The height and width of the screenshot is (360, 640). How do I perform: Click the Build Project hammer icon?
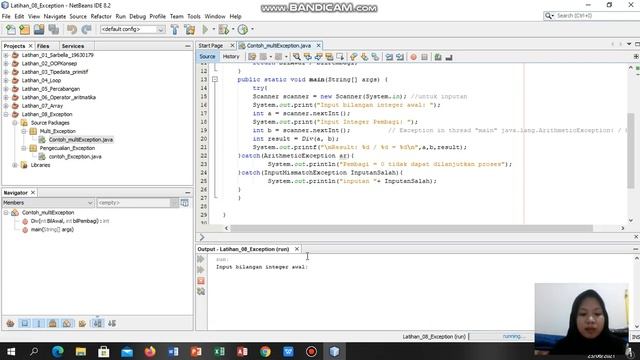pyautogui.click(x=175, y=29)
